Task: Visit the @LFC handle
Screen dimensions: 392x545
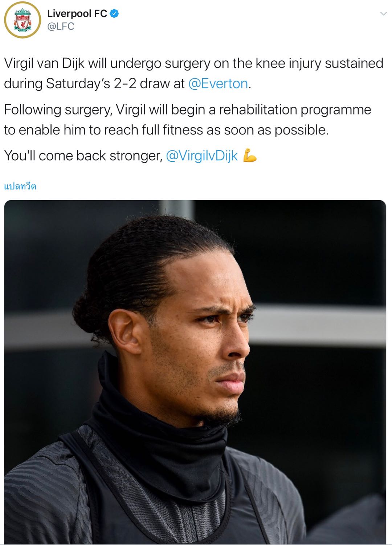Action: (61, 27)
